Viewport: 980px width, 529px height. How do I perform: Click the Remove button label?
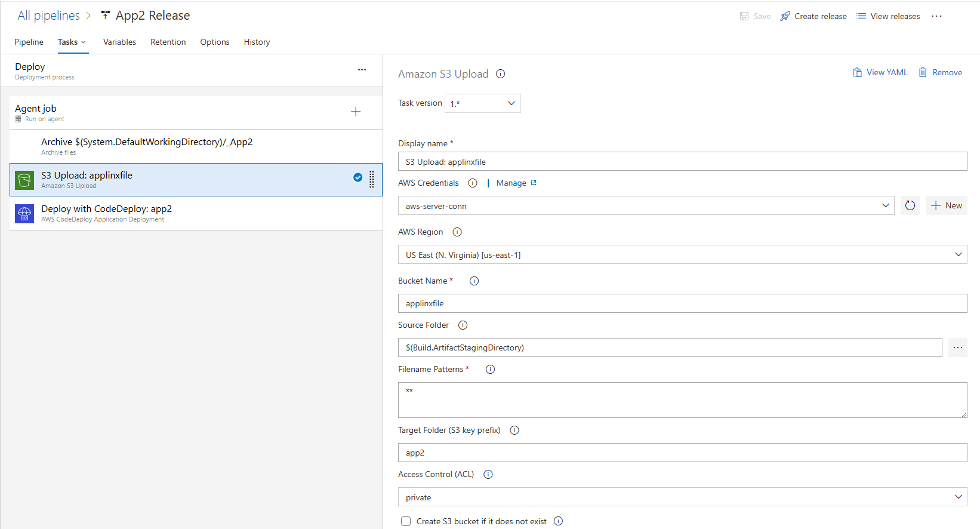point(947,72)
